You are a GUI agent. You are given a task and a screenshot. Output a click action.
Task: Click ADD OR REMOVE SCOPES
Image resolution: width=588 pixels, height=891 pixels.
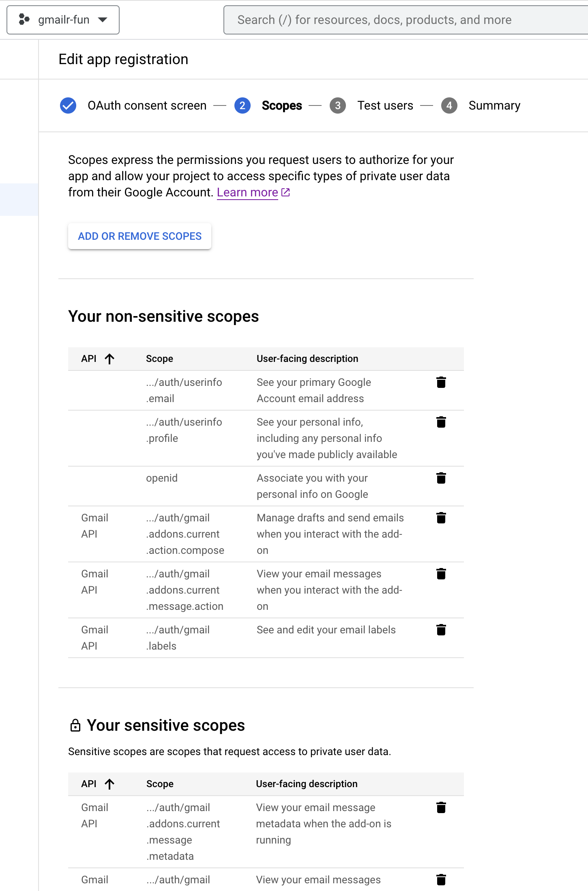[x=139, y=236]
